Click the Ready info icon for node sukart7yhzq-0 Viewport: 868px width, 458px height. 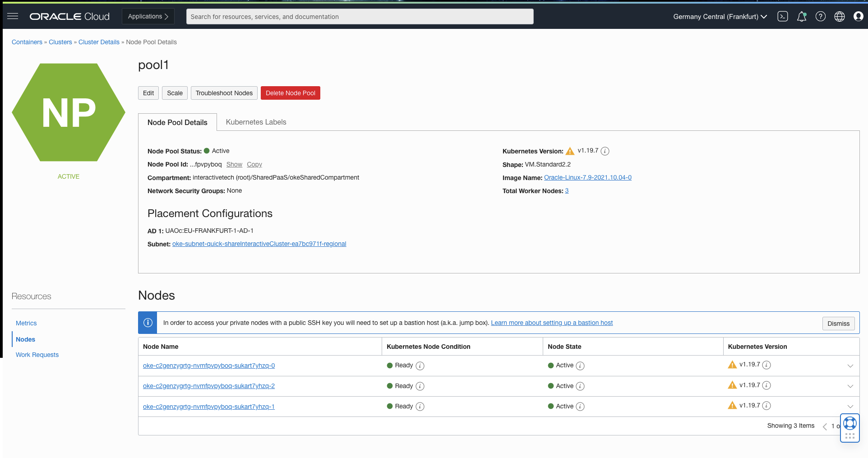click(420, 365)
